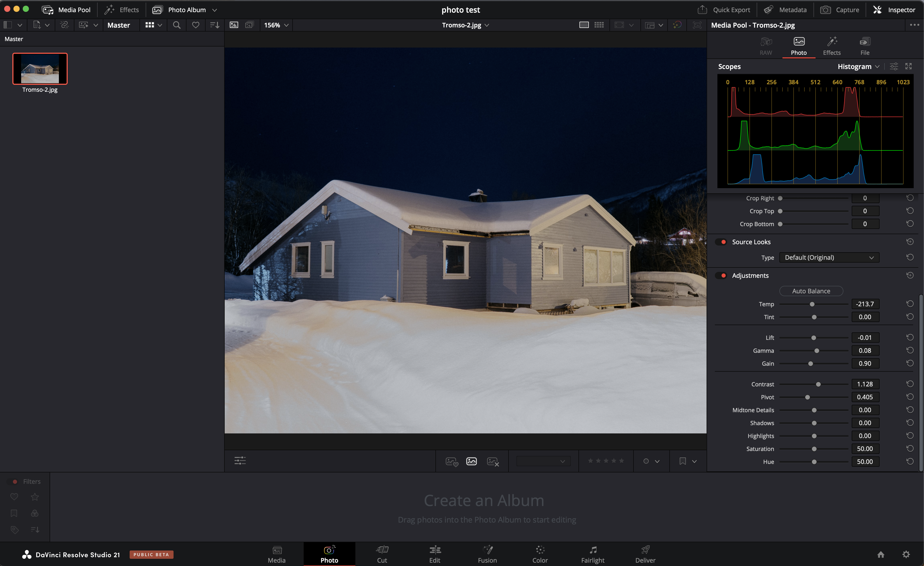
Task: Reset all Adjustments section
Action: (910, 276)
